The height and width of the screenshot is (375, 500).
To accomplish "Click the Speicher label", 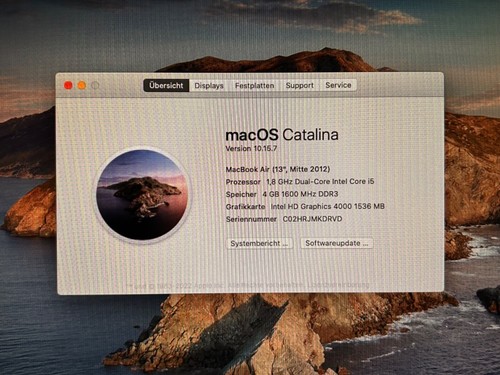I will (x=241, y=194).
